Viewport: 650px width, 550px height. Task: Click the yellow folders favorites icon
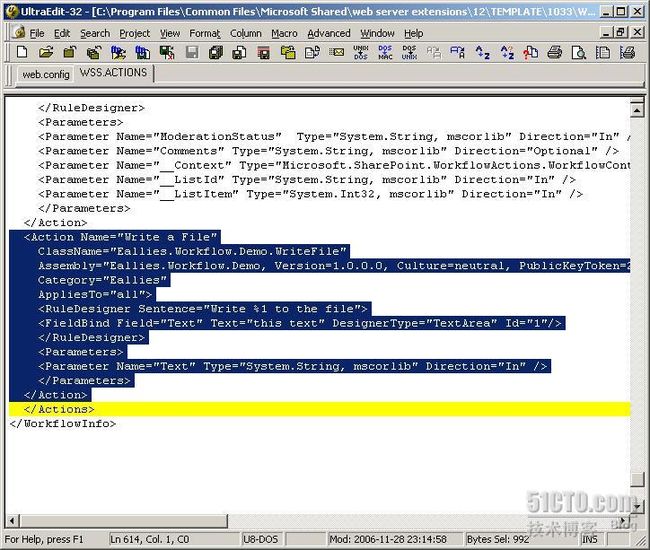(288, 52)
